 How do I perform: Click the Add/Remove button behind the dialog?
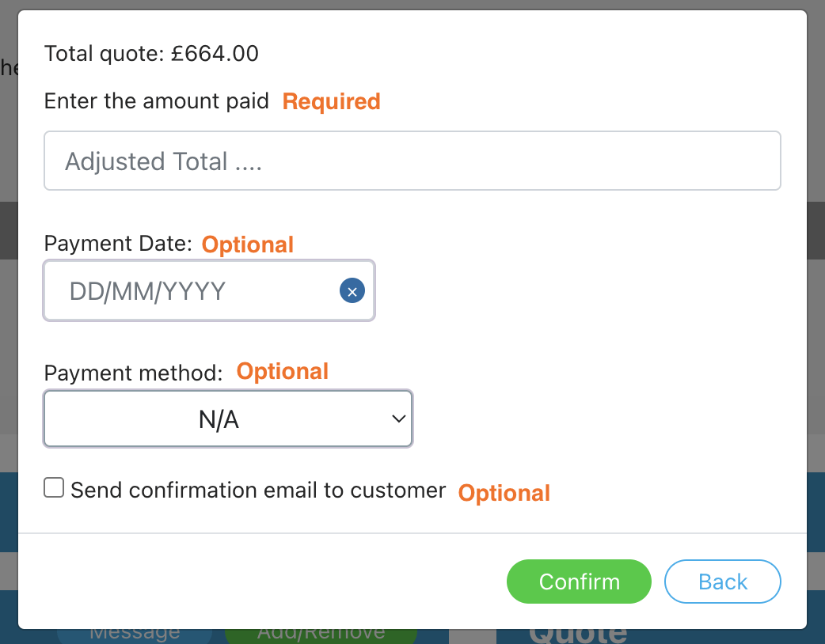tap(321, 636)
